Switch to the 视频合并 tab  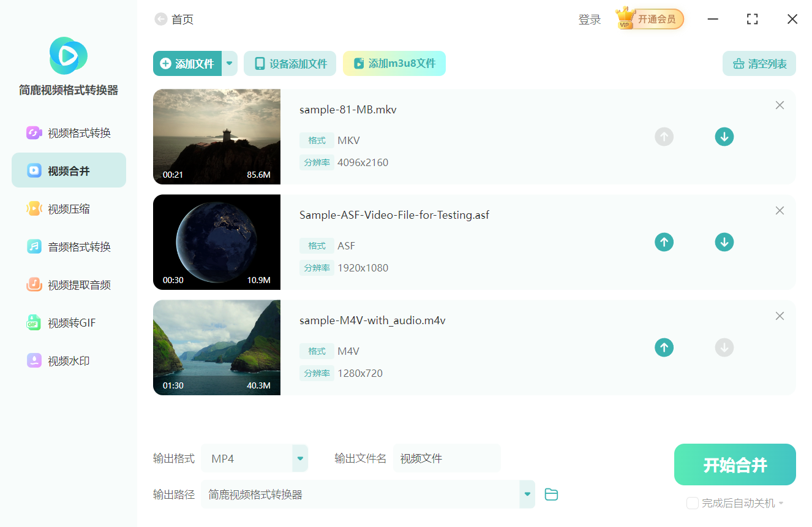click(69, 170)
